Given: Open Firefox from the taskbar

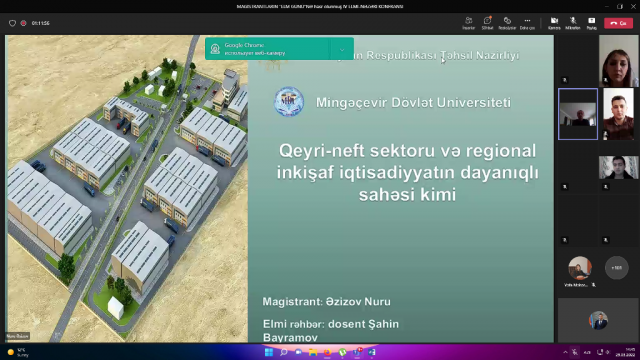Looking at the screenshot, I should [x=327, y=352].
